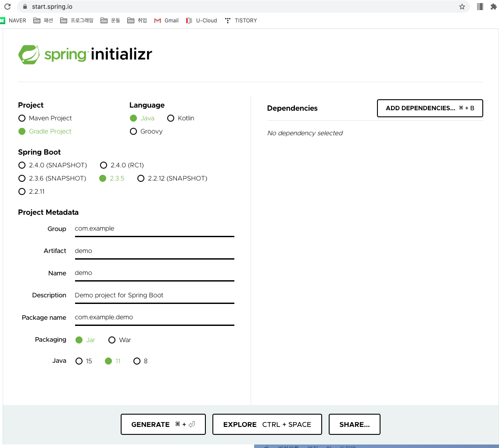Click ADD DEPENDENCIES button
499x448 pixels.
tap(430, 108)
